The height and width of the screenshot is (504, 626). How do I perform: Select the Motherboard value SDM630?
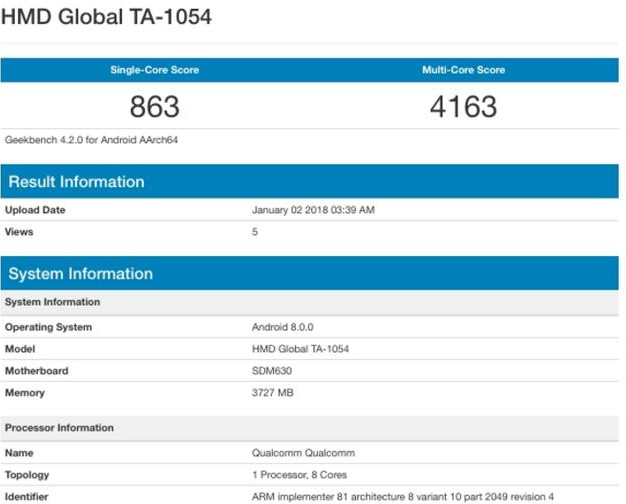[272, 371]
